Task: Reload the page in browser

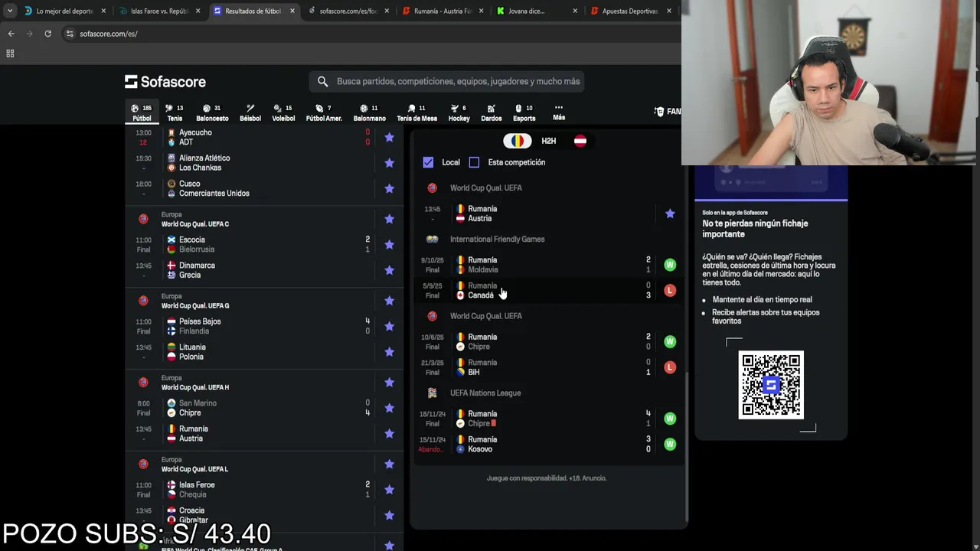Action: click(x=47, y=34)
